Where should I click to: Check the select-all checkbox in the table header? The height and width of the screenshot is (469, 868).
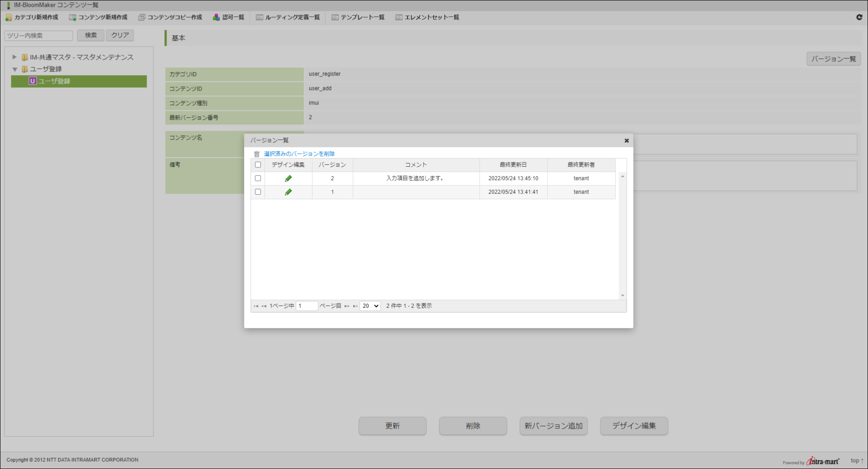pos(258,165)
